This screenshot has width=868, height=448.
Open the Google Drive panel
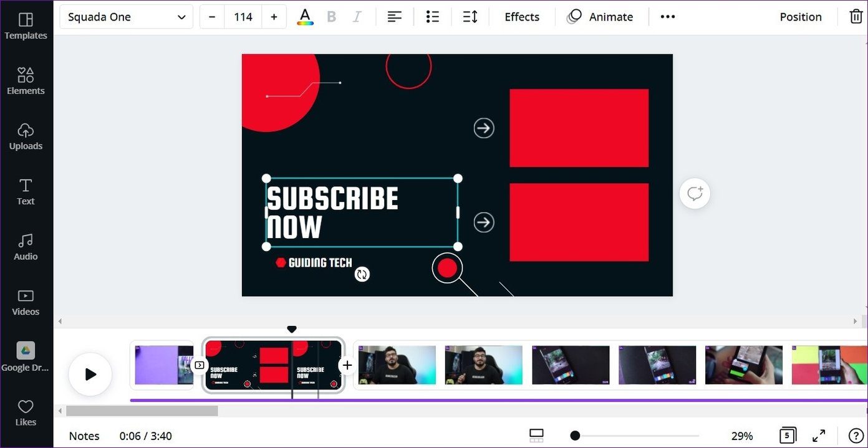(26, 357)
